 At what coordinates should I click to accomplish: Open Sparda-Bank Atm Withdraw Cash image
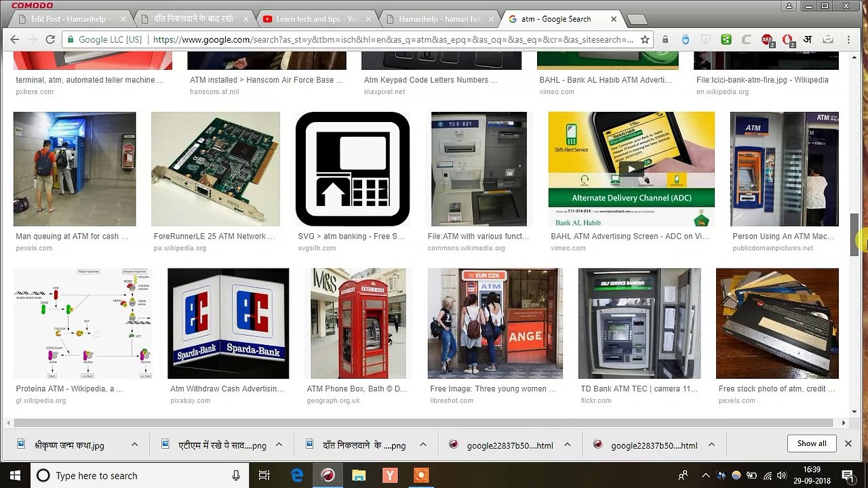click(x=228, y=323)
